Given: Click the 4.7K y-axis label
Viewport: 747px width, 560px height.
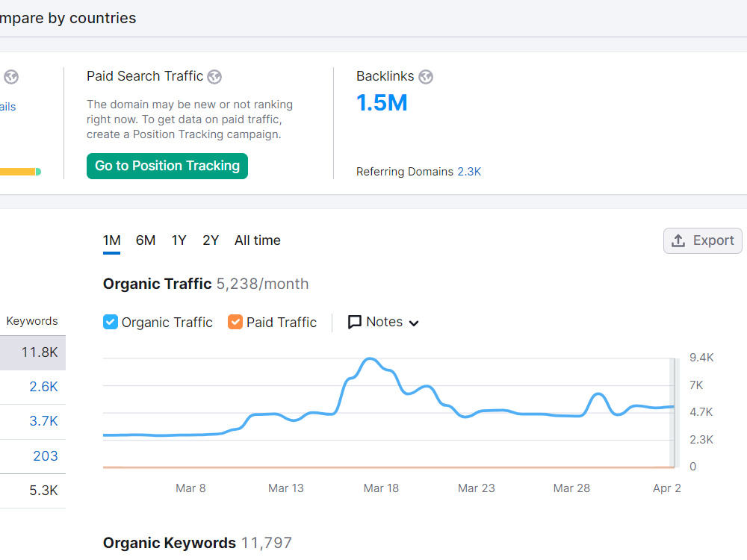Looking at the screenshot, I should [701, 412].
